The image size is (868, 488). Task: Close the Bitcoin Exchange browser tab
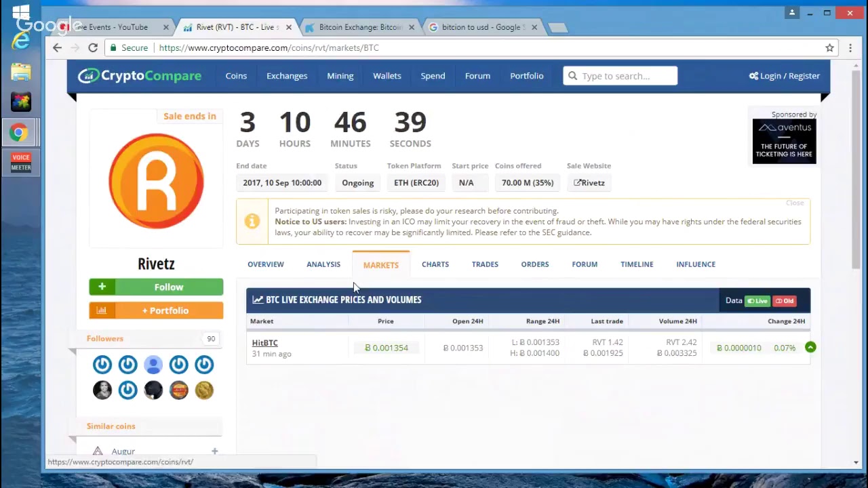pos(412,27)
